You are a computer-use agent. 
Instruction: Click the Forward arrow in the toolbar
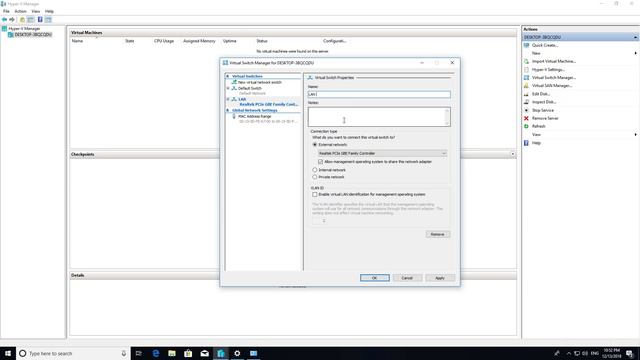coord(12,20)
